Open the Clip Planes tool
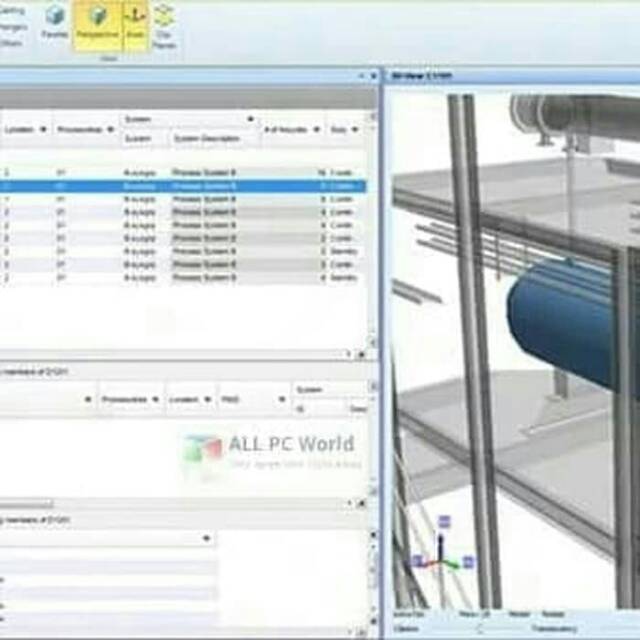 (164, 26)
